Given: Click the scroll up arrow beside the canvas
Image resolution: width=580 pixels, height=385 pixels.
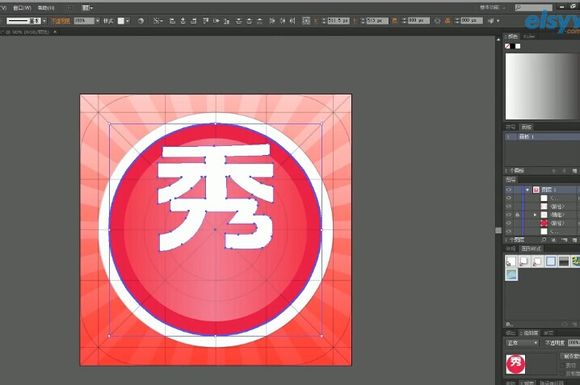Looking at the screenshot, I should click(x=498, y=39).
